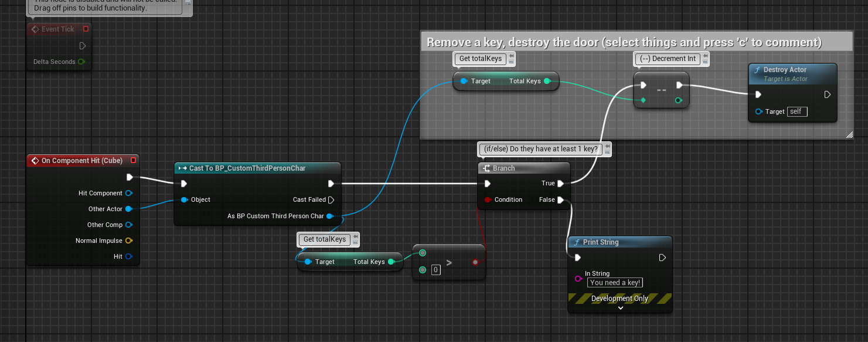Click the Hit struct output pin
This screenshot has width=868, height=342.
coord(128,256)
